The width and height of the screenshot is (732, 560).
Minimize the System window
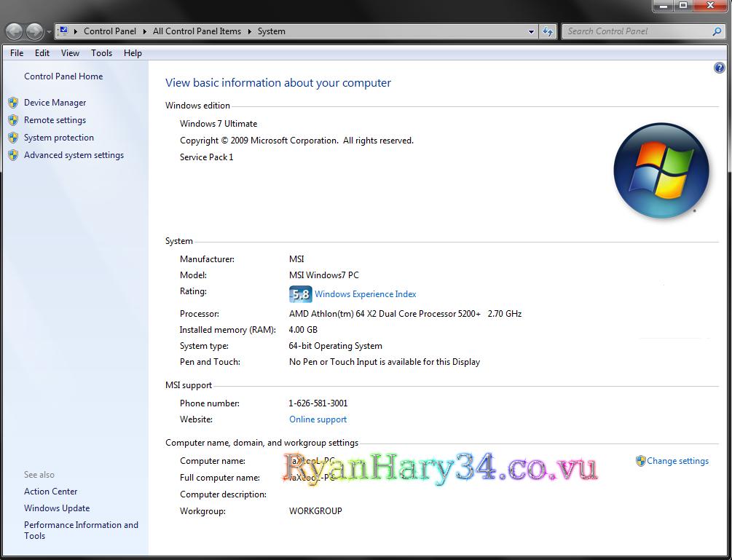(664, 6)
